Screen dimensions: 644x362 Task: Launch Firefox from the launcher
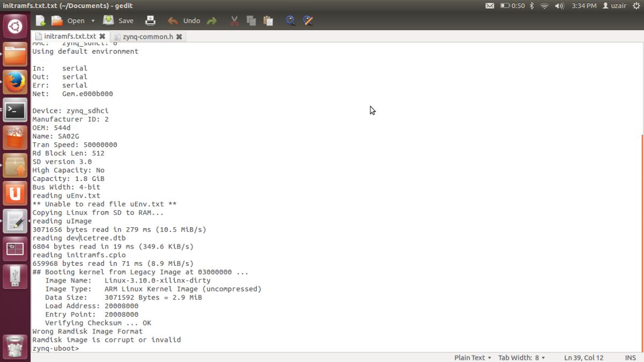[15, 82]
